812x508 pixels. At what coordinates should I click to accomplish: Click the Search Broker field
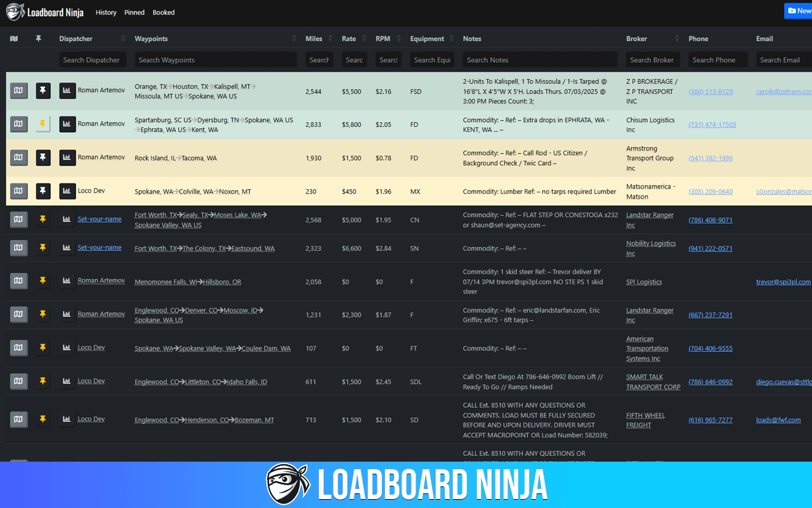[653, 60]
